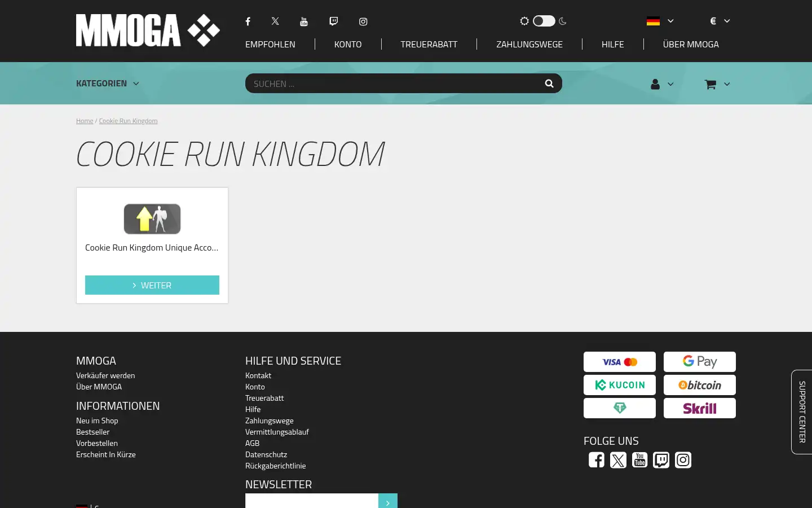Focus the newsletter email field
This screenshot has width=812, height=508.
tap(312, 501)
